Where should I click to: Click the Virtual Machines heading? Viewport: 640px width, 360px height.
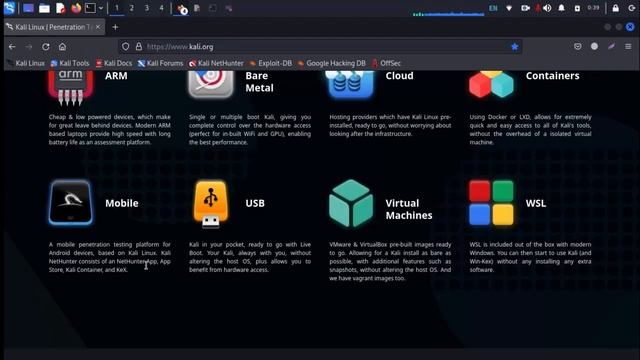coord(409,209)
